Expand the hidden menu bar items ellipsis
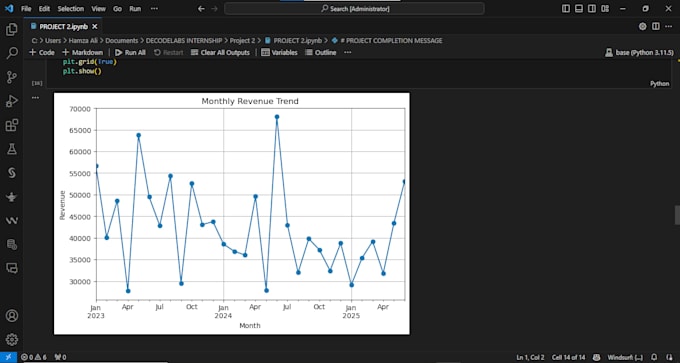 154,9
